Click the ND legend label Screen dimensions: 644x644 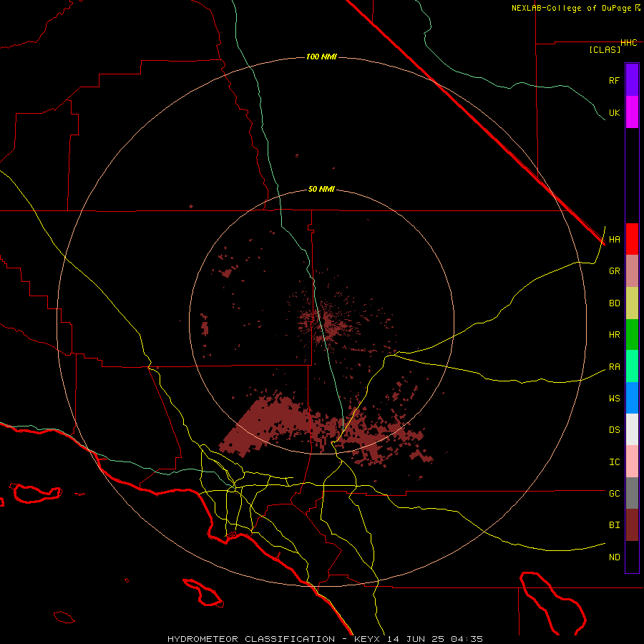pyautogui.click(x=615, y=557)
